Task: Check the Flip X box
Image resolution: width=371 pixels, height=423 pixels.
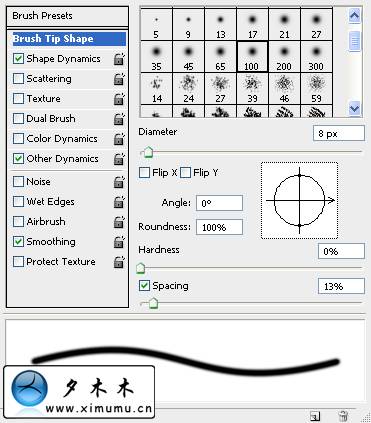Action: pyautogui.click(x=144, y=173)
